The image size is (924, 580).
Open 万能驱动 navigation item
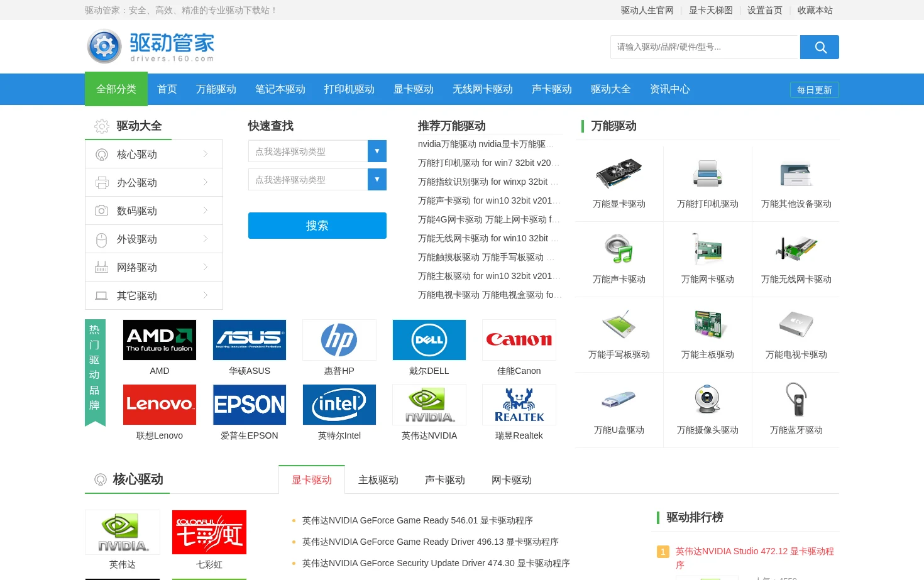[216, 89]
